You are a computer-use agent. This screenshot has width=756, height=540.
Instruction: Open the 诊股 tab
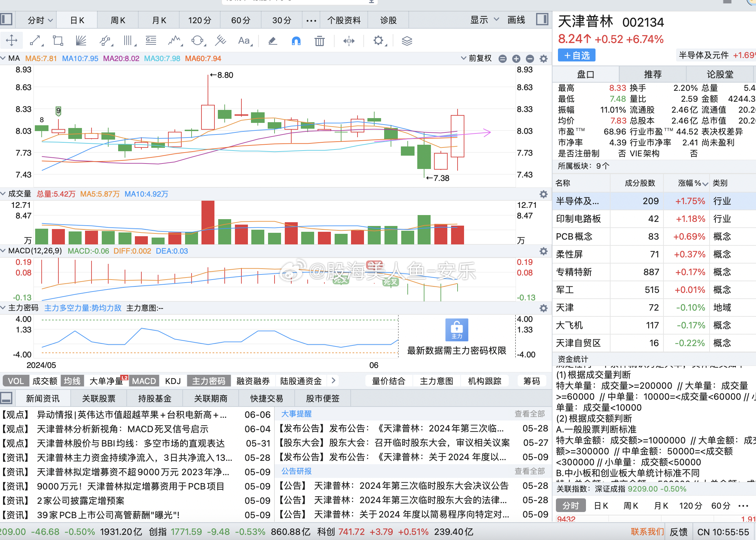pos(388,20)
